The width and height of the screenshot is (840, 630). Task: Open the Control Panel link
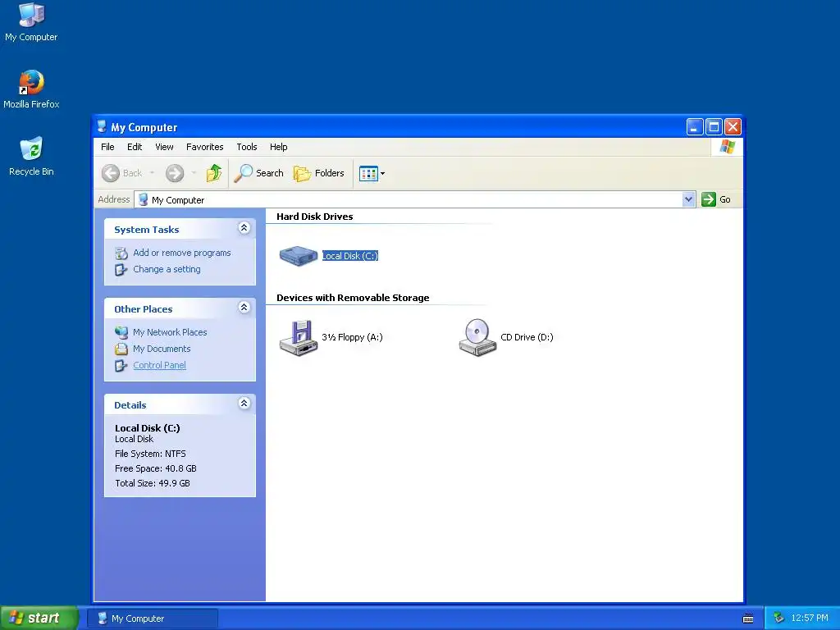coord(159,365)
